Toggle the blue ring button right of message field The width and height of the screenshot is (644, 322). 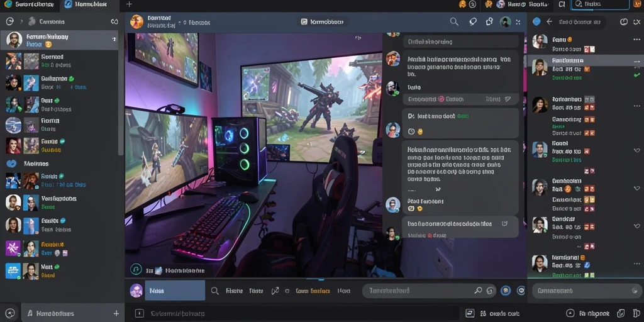(521, 291)
